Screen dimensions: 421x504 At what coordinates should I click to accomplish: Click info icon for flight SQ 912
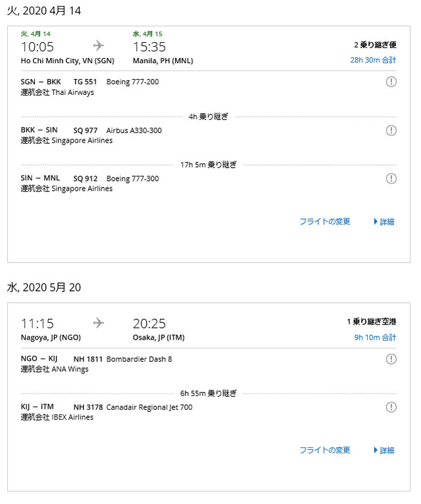pyautogui.click(x=391, y=178)
